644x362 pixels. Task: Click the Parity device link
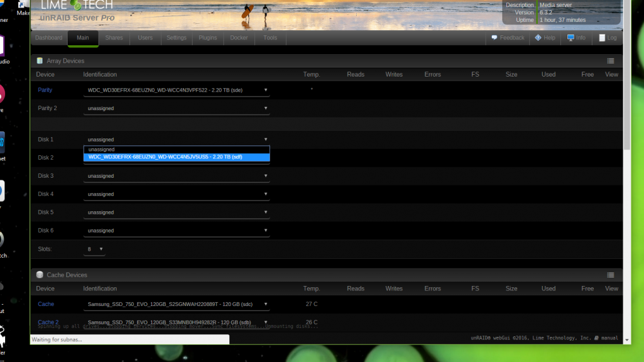(x=45, y=90)
